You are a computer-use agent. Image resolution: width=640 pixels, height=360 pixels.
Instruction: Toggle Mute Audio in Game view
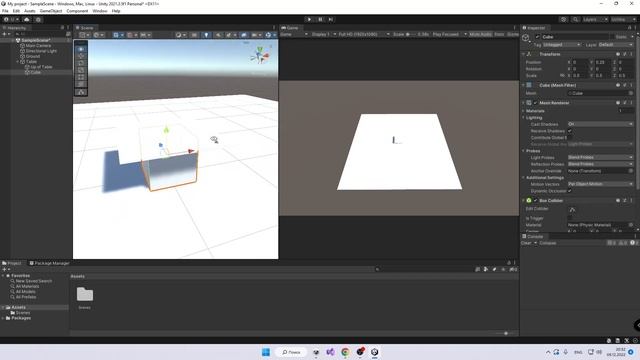480,35
